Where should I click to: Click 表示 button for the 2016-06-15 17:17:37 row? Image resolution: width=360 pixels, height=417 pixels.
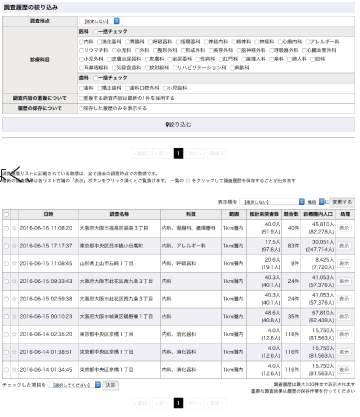click(x=344, y=246)
